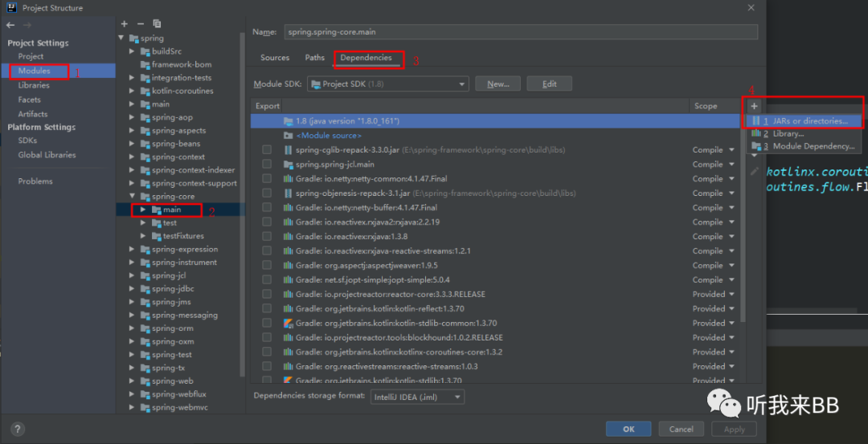This screenshot has height=444, width=868.
Task: Click the spring-aop module folder icon
Action: point(145,117)
